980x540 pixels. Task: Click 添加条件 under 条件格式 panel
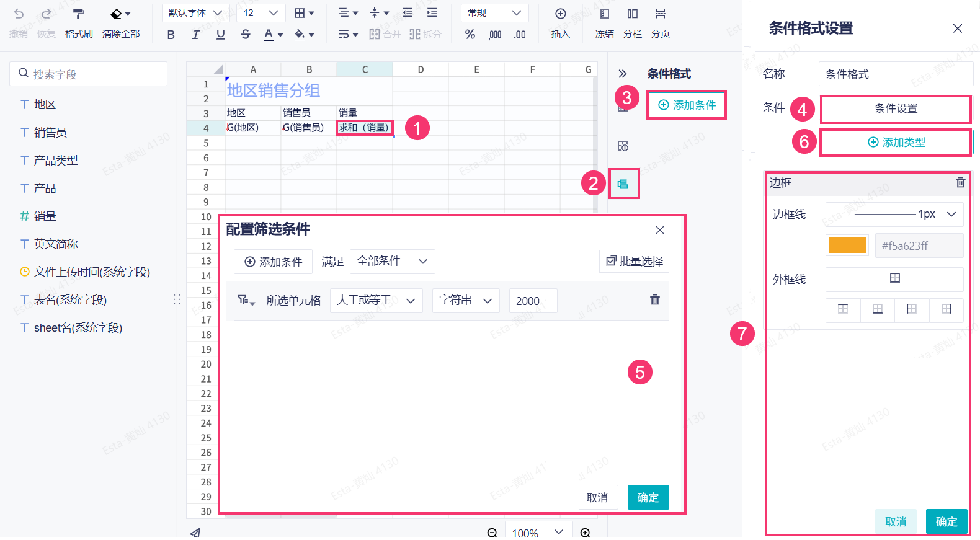coord(687,105)
